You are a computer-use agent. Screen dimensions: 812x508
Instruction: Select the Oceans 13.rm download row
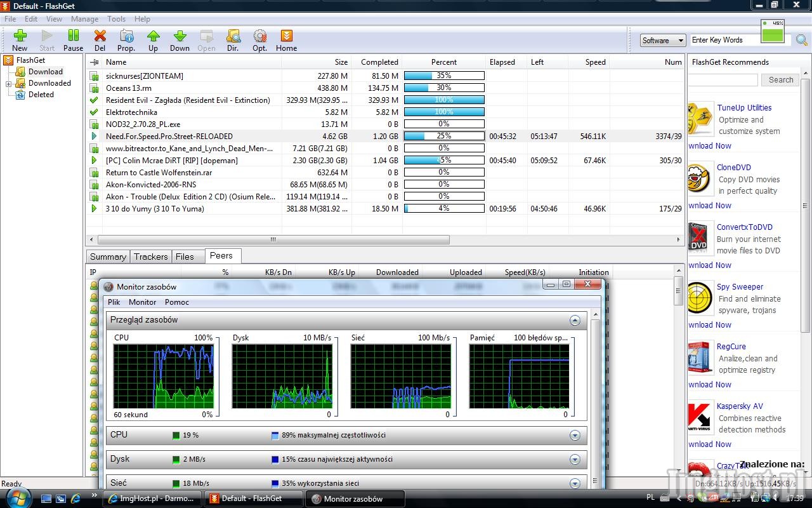(x=385, y=88)
